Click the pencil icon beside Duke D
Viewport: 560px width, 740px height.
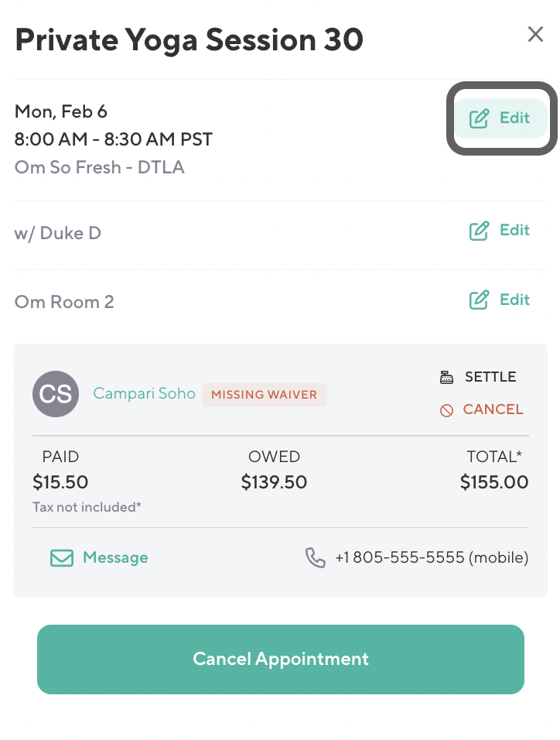(x=480, y=231)
